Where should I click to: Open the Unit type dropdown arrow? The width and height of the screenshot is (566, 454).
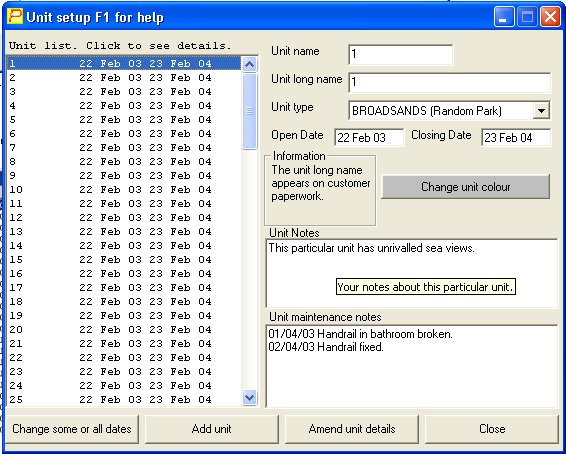(x=541, y=110)
